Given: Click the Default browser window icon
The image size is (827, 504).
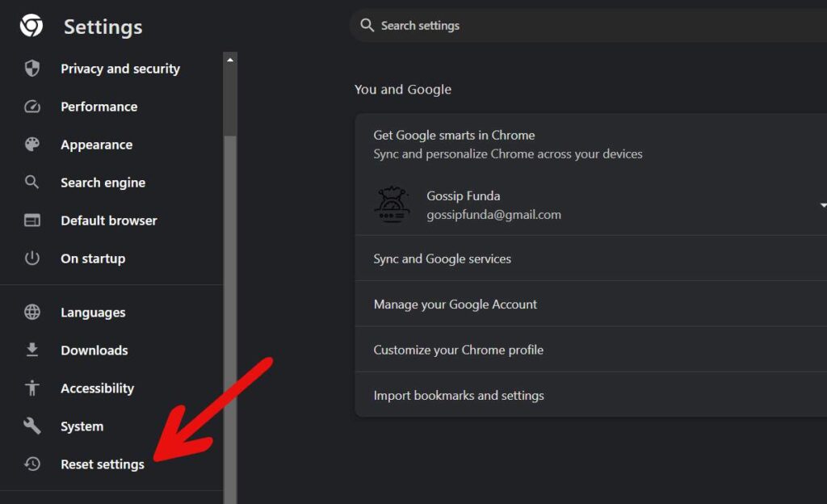Looking at the screenshot, I should [32, 220].
